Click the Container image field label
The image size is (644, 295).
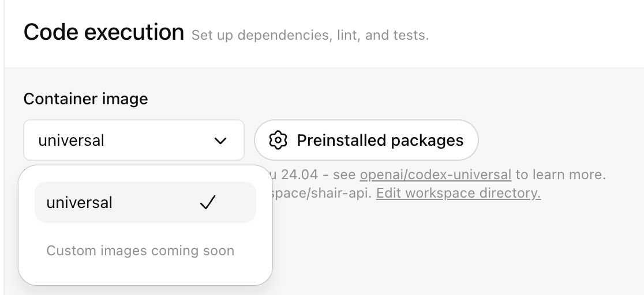tap(85, 99)
